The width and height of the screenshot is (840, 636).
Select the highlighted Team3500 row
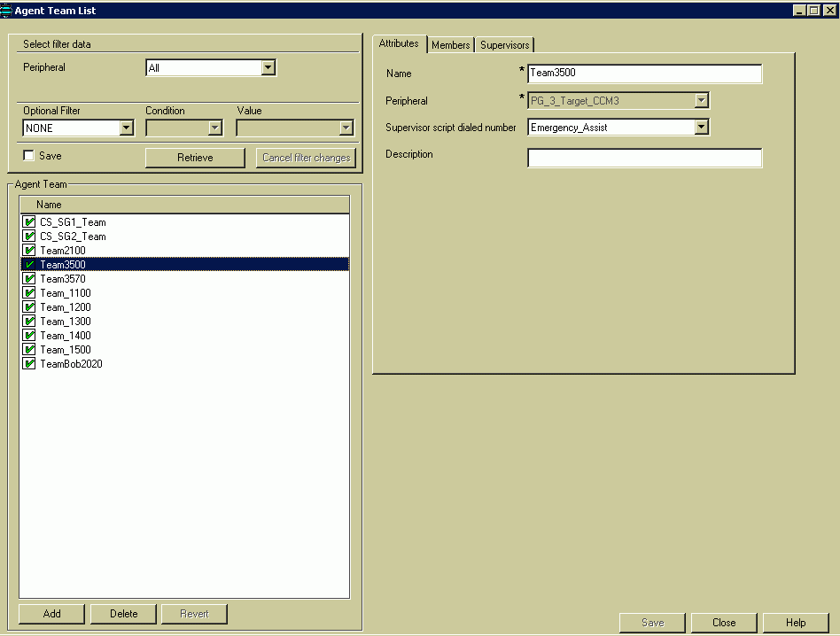click(184, 265)
